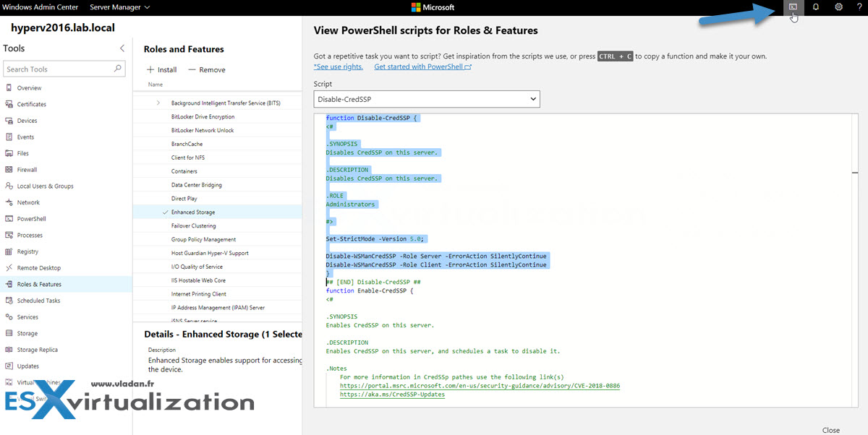
Task: Open the Updates tool icon
Action: [9, 366]
